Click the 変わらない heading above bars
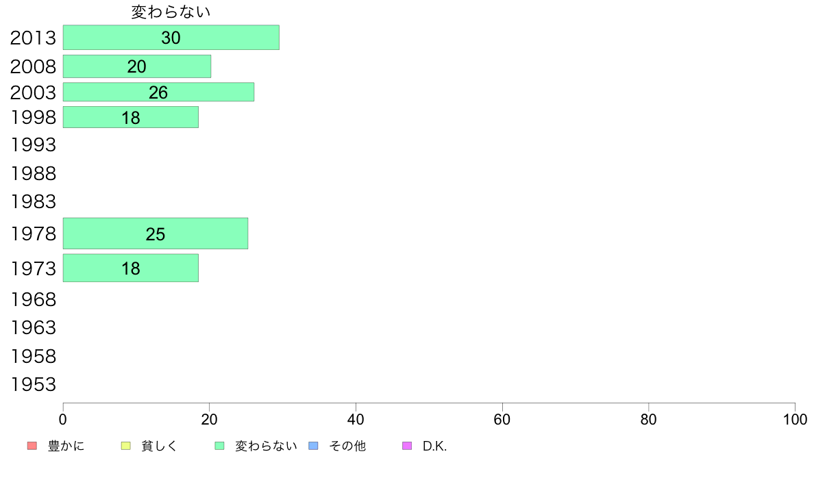 click(171, 12)
